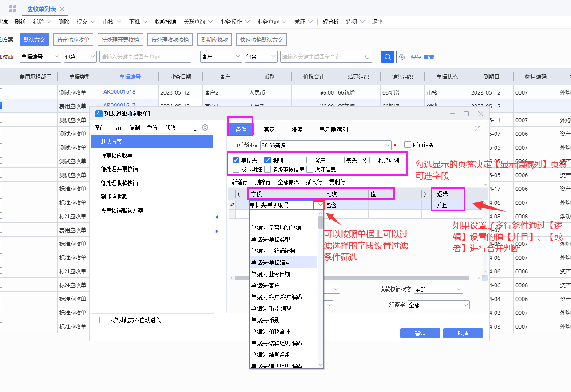Click the 确定 button
The image size is (571, 392).
(x=420, y=333)
